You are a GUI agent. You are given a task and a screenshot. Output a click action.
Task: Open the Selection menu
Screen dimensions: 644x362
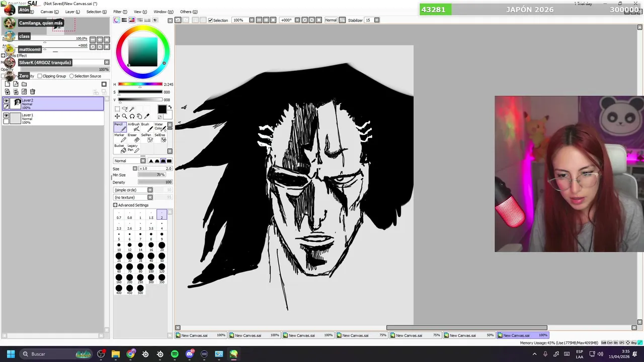(96, 12)
